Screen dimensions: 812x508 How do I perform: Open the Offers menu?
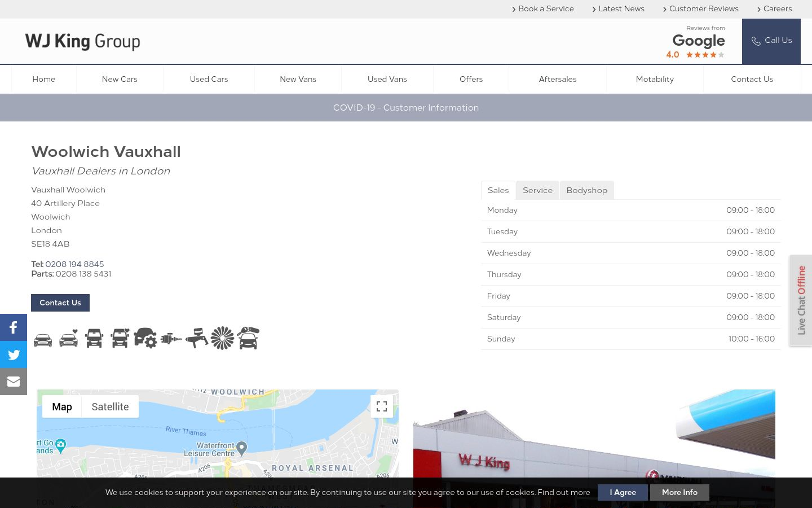click(x=471, y=79)
